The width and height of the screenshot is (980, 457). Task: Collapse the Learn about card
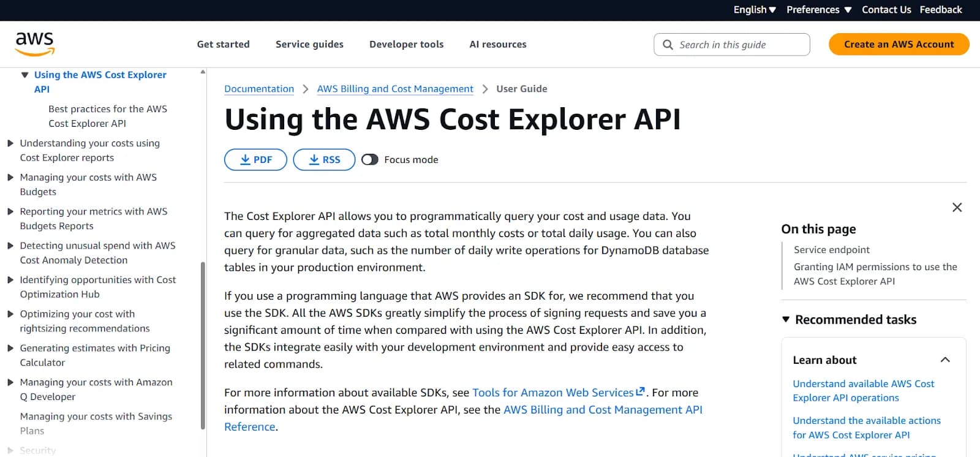pyautogui.click(x=945, y=360)
